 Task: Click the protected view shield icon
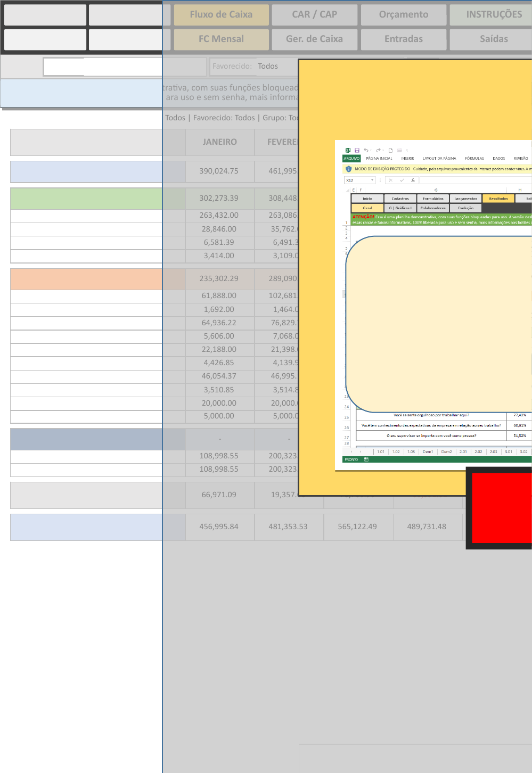[x=348, y=169]
